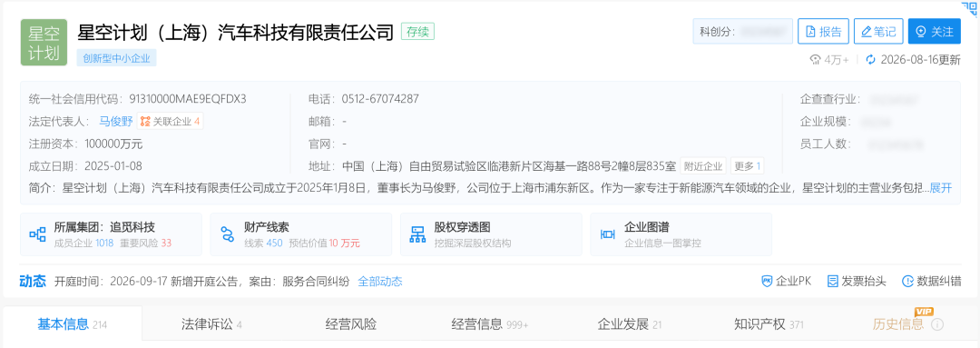980x348 pixels.
Task: Click the 动态 label
Action: [34, 282]
